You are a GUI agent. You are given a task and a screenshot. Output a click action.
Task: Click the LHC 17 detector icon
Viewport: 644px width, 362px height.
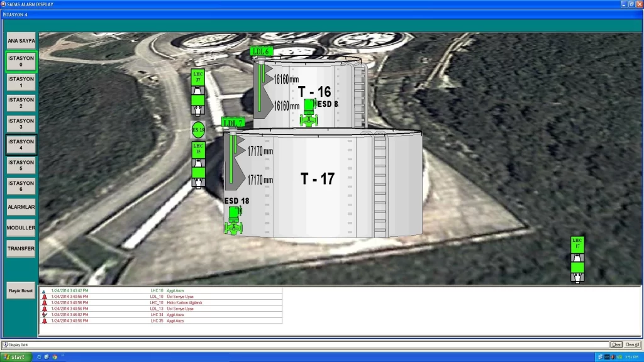577,259
